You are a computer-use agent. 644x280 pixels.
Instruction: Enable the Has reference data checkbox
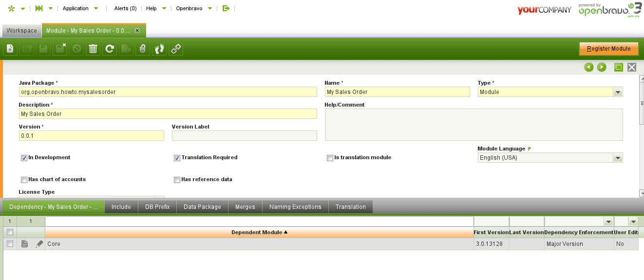coord(177,180)
